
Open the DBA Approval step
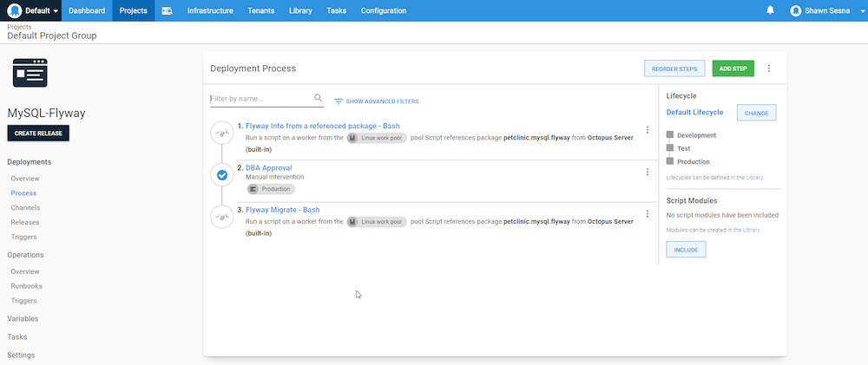point(268,167)
